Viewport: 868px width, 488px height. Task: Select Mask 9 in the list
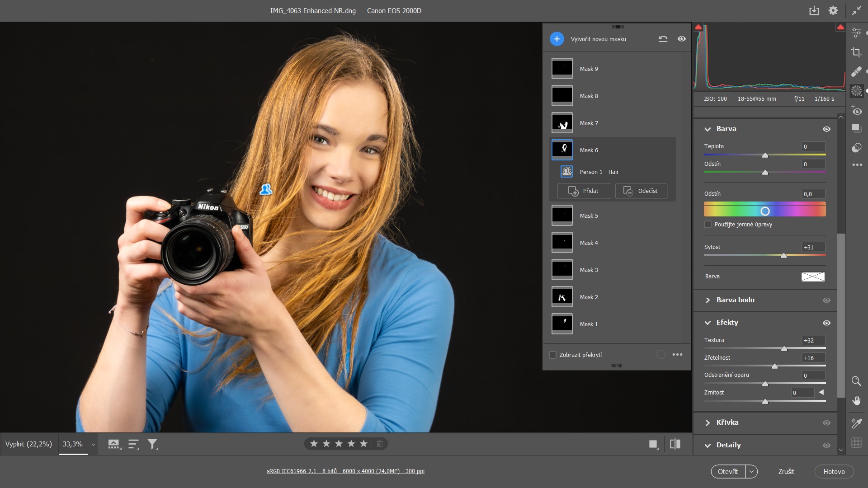pos(613,69)
